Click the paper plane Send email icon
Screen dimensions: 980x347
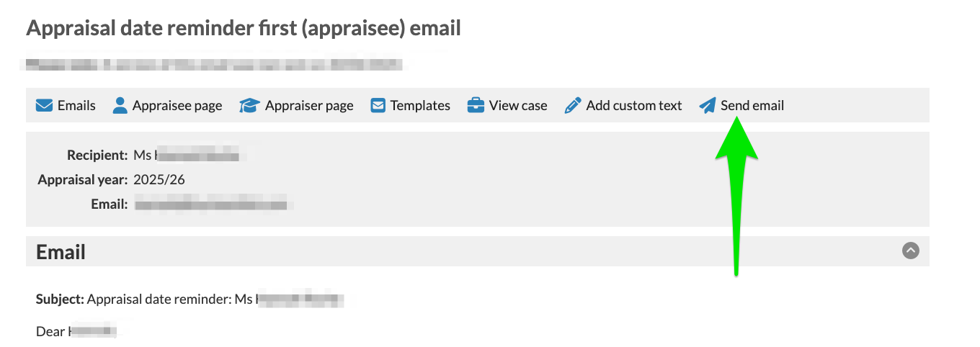click(x=708, y=106)
